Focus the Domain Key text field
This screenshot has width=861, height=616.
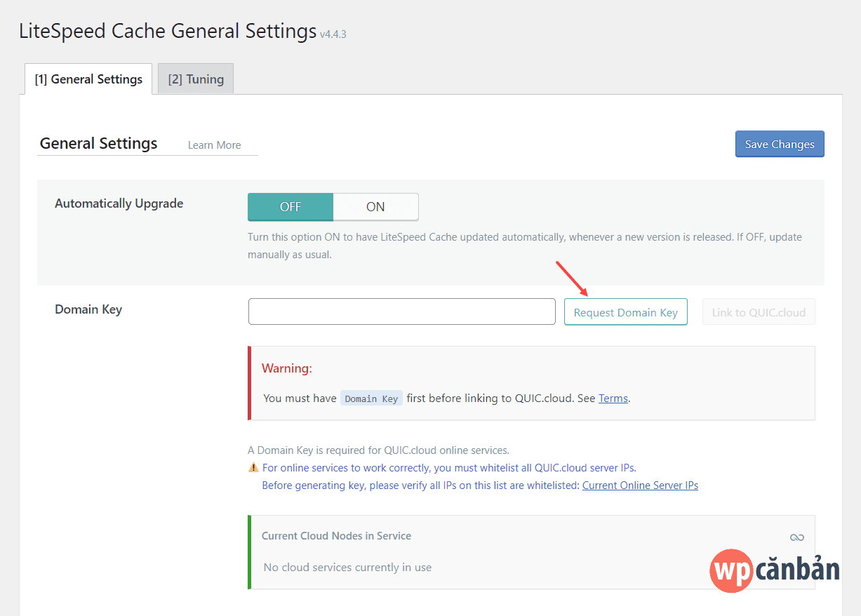pos(402,312)
